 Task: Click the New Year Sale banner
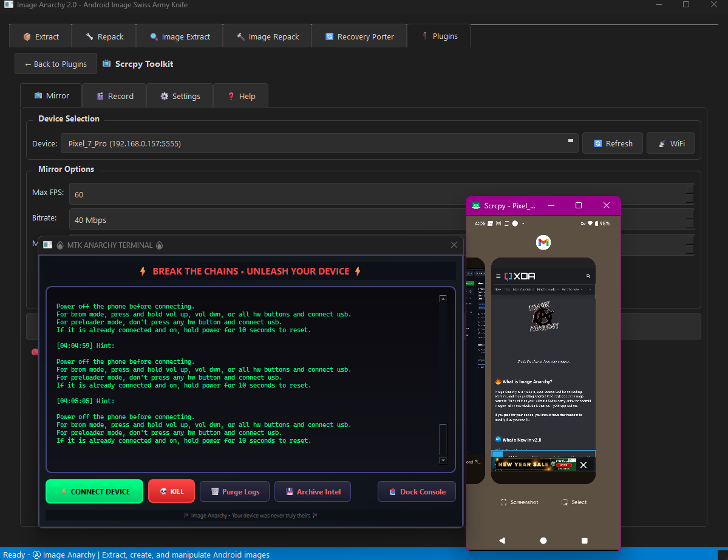pyautogui.click(x=535, y=465)
